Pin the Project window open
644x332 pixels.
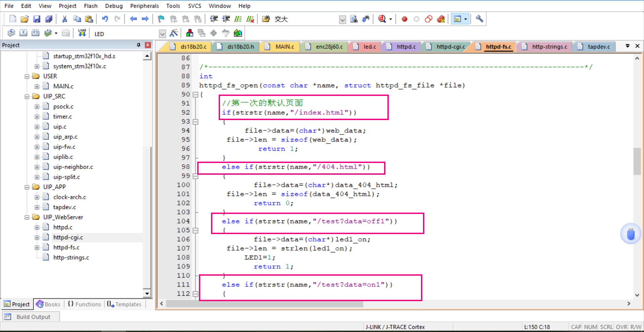[x=138, y=45]
